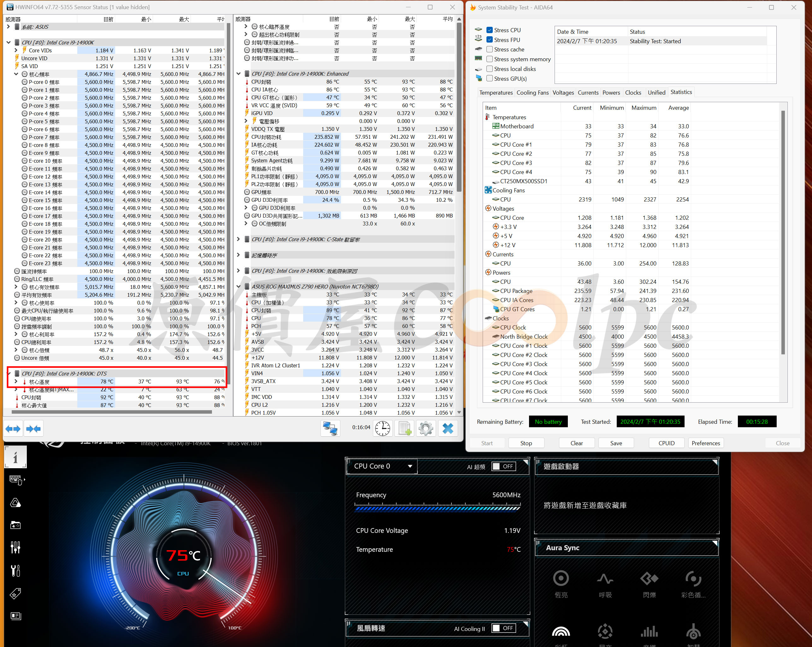The image size is (812, 647).
Task: Click Clear button in AIDA64
Action: click(x=576, y=443)
